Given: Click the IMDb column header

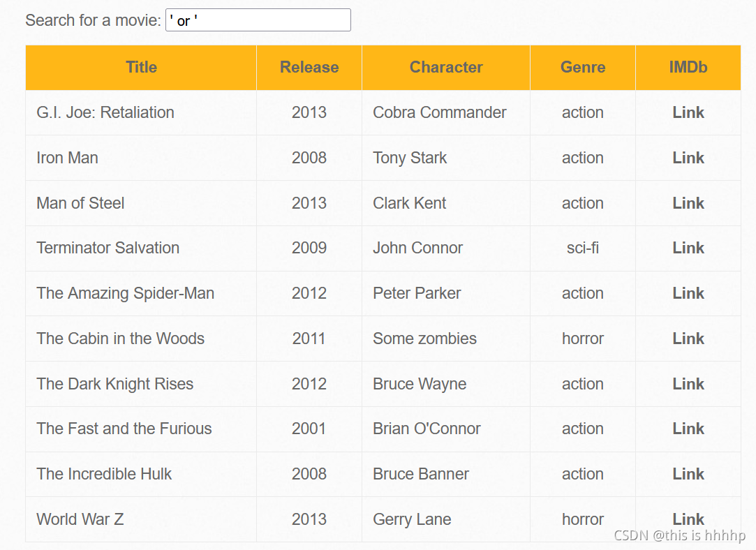Looking at the screenshot, I should 688,68.
